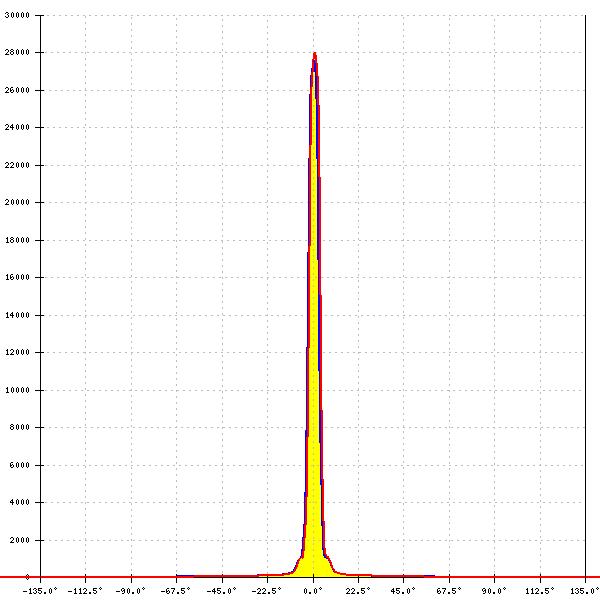Click the histogram peak tip near 28000
The width and height of the screenshot is (600, 600).
315,54
